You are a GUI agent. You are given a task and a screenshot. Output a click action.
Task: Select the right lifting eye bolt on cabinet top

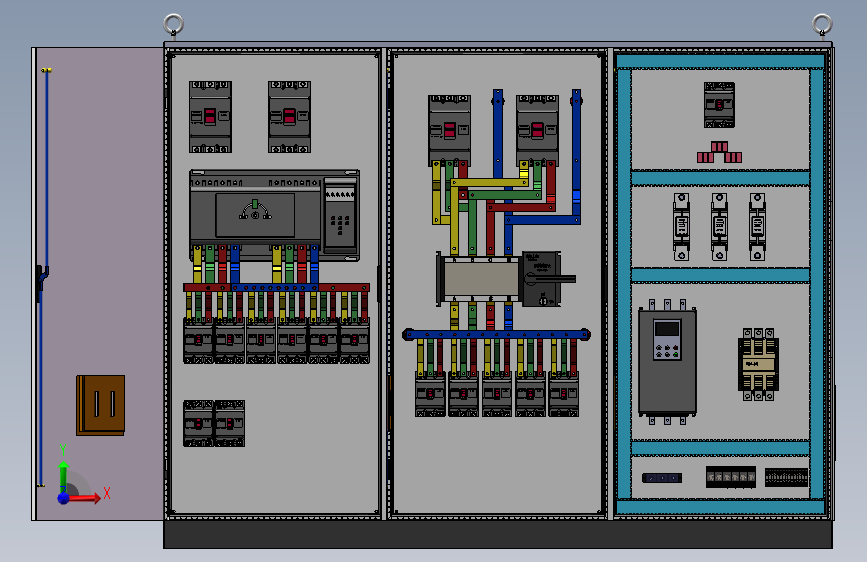[x=822, y=26]
